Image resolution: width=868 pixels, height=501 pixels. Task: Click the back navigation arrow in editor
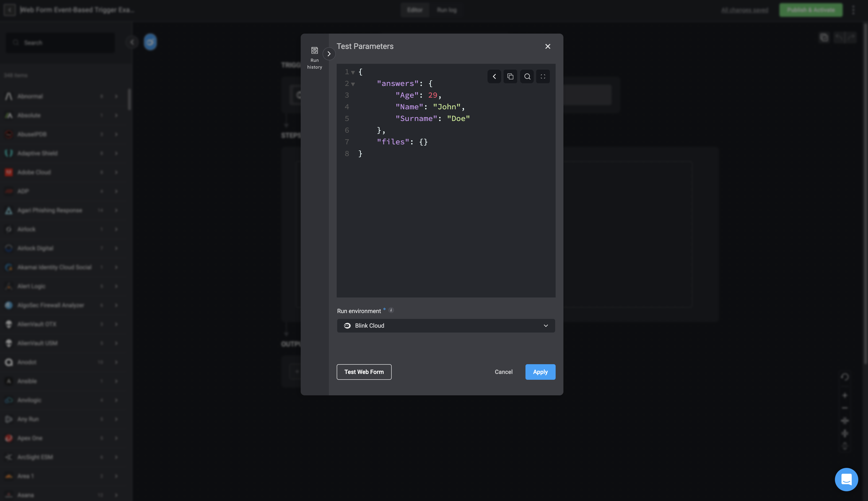click(x=495, y=76)
